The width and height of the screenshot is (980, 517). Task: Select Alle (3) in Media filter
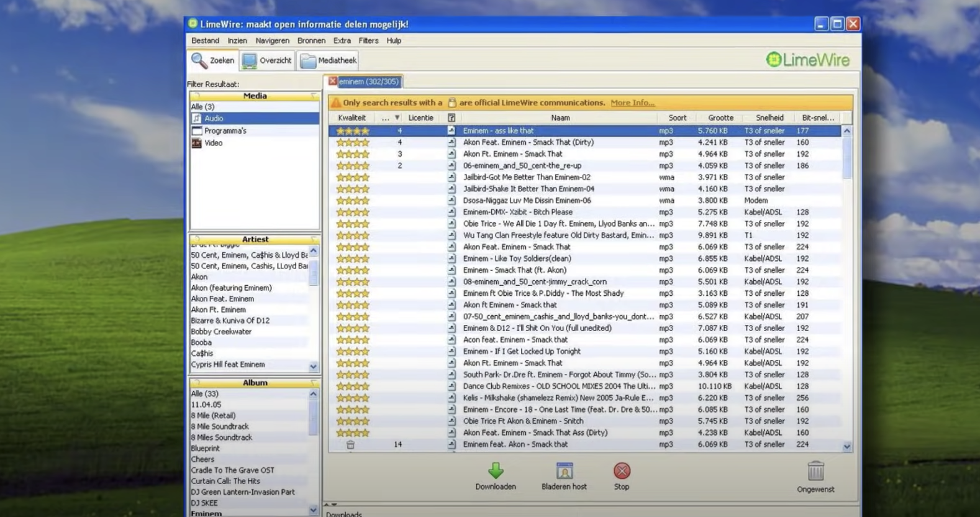[x=255, y=107]
